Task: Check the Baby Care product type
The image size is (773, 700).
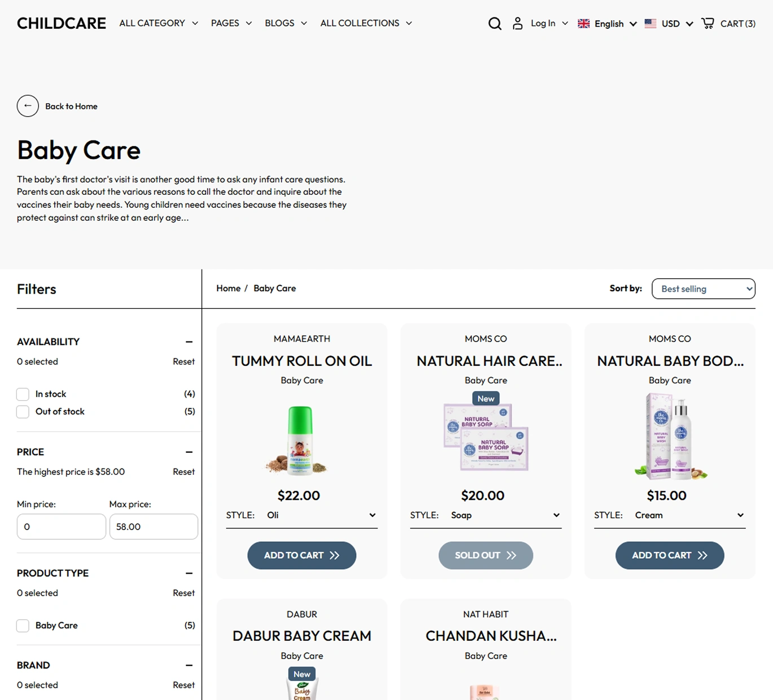Action: (23, 625)
